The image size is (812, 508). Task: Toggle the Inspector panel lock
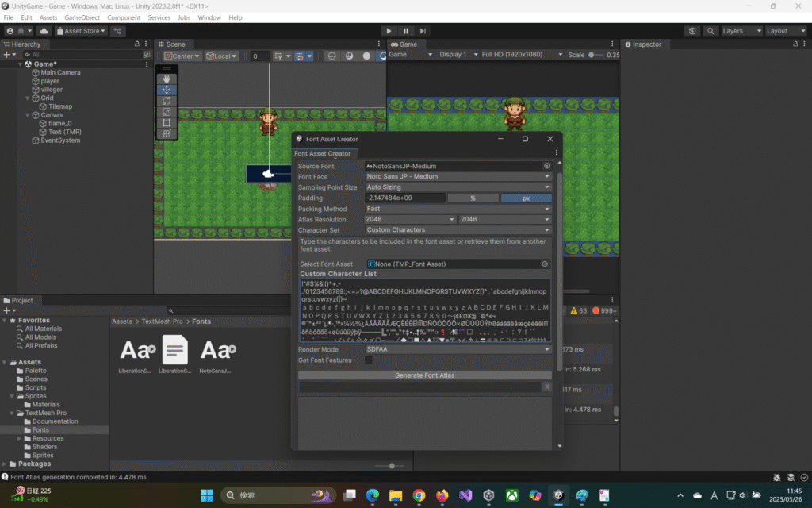(795, 44)
